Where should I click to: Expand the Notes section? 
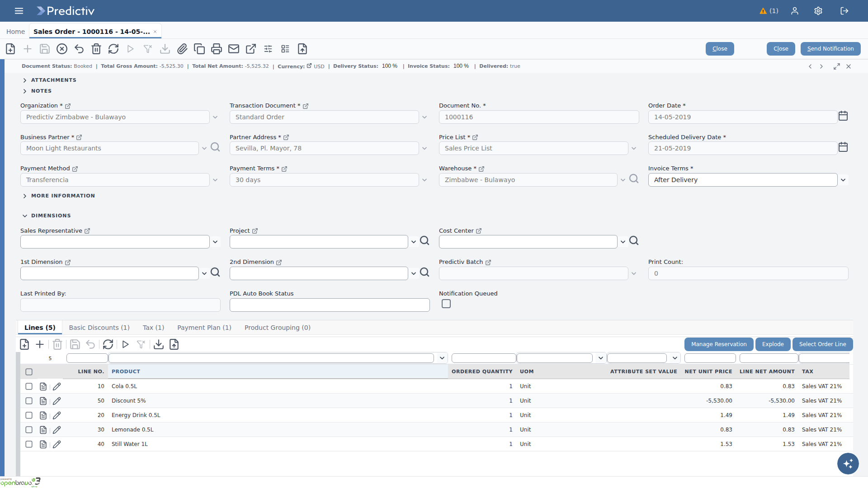pos(37,91)
